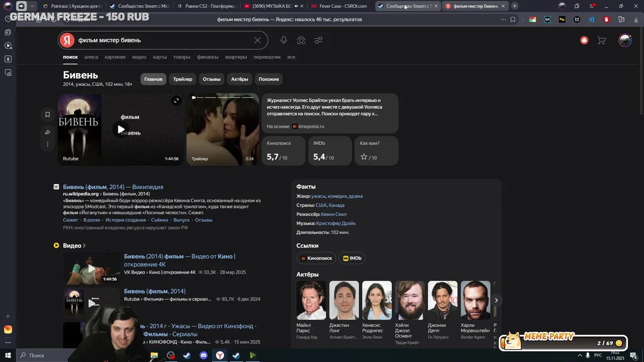Show hidden system tray icons

pyautogui.click(x=579, y=355)
